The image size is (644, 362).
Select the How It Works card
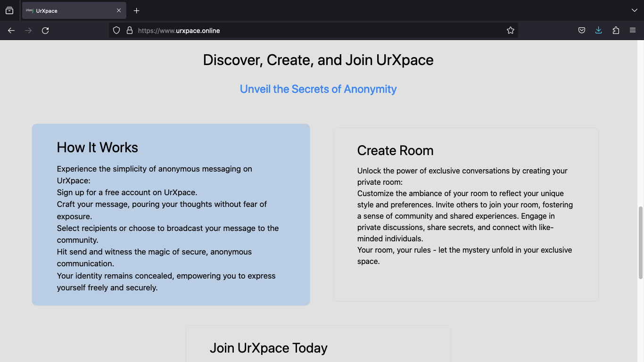(171, 214)
